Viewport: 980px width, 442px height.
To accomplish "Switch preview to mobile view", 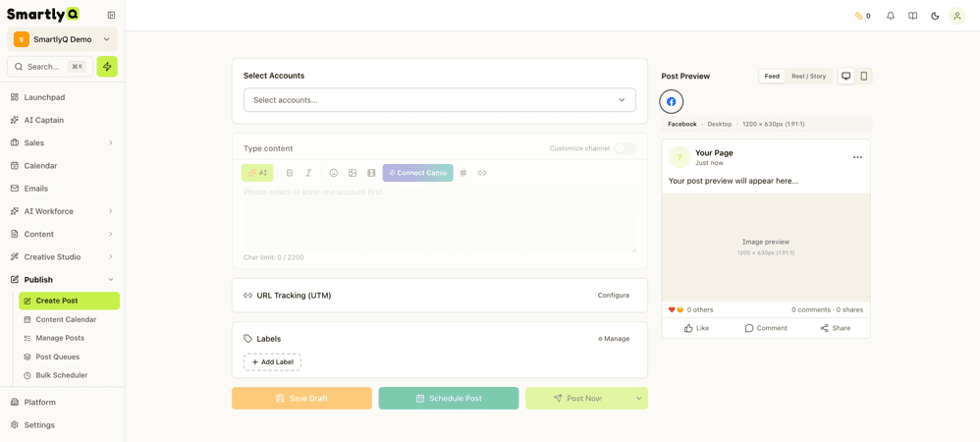I will pyautogui.click(x=864, y=77).
